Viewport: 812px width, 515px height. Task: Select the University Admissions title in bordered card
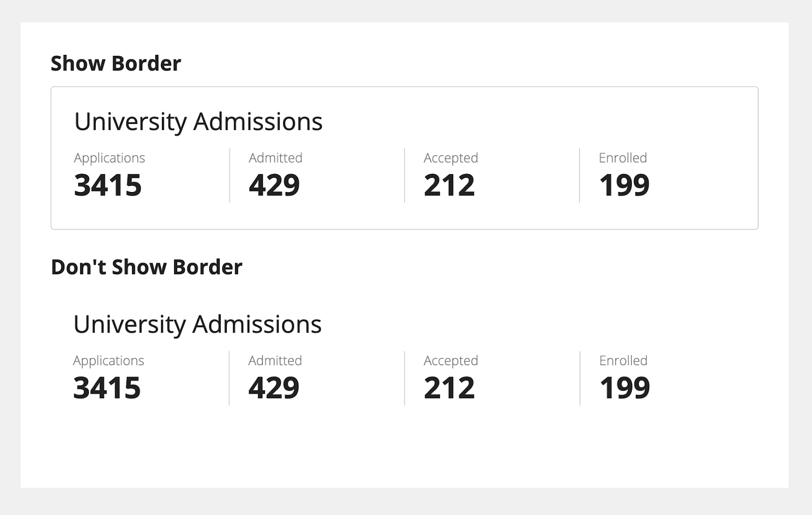(x=198, y=121)
